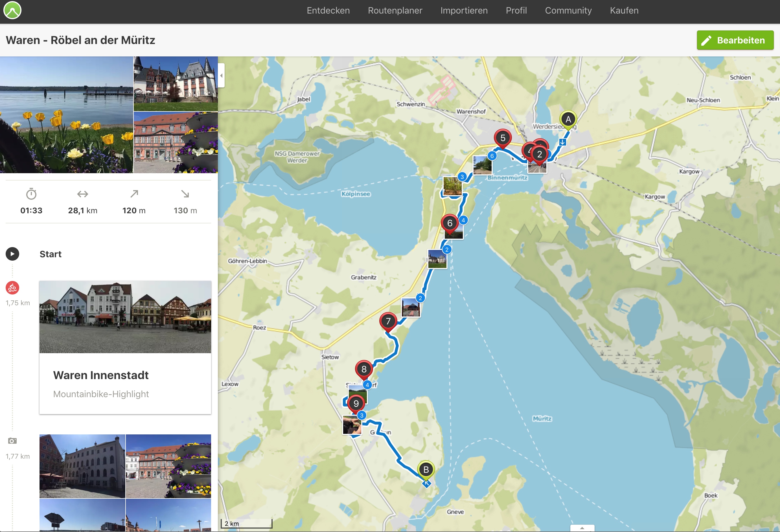Select map highlight marker 5

(x=502, y=138)
